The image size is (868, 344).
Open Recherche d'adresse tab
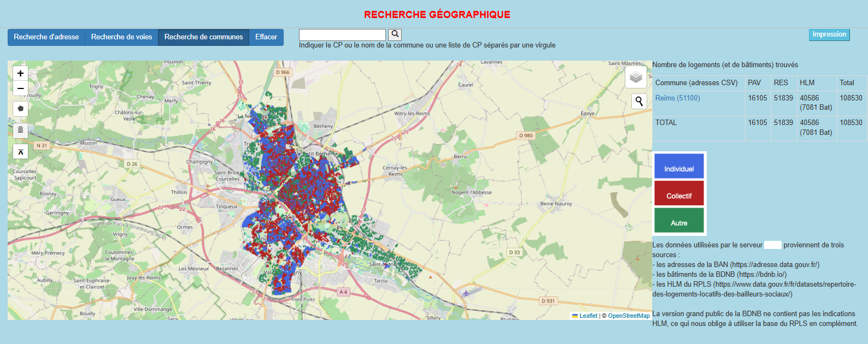pos(46,37)
